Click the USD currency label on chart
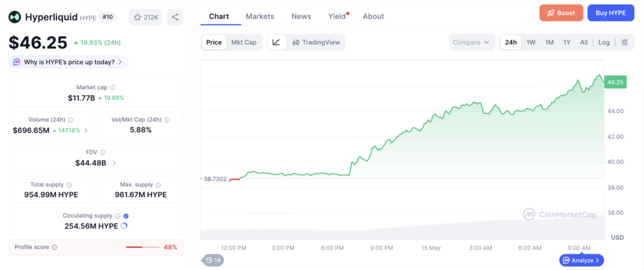Viewport: 644px width, 270px height. (618, 237)
